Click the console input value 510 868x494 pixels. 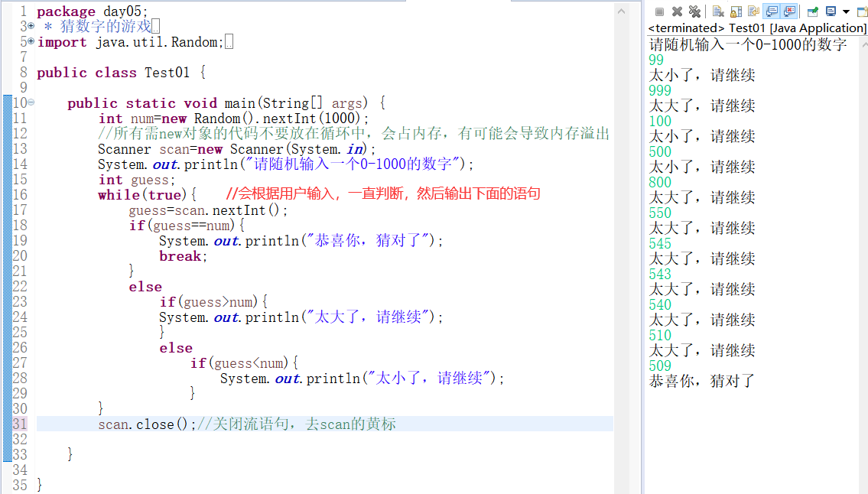(x=660, y=334)
